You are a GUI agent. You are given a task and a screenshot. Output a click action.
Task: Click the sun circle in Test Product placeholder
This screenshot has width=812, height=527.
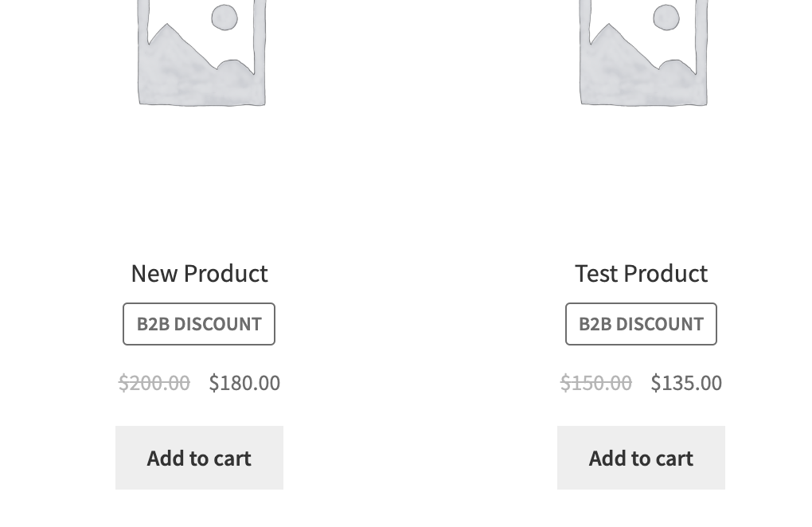pyautogui.click(x=666, y=18)
